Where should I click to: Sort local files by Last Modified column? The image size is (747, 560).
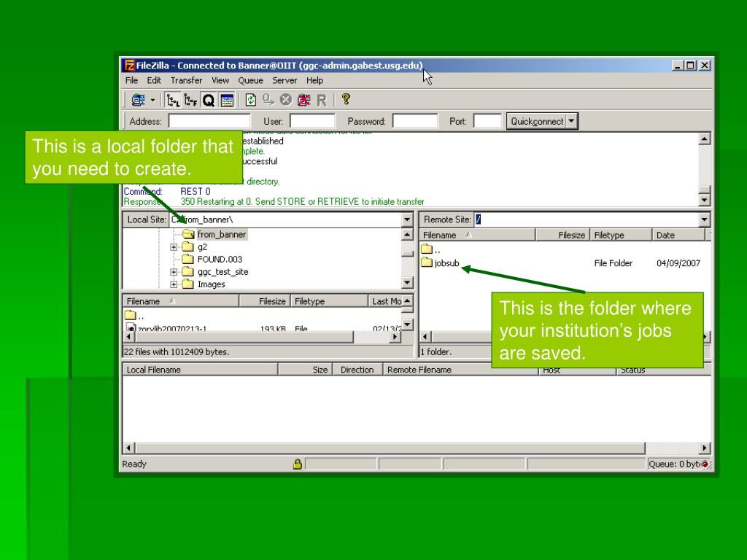(386, 301)
